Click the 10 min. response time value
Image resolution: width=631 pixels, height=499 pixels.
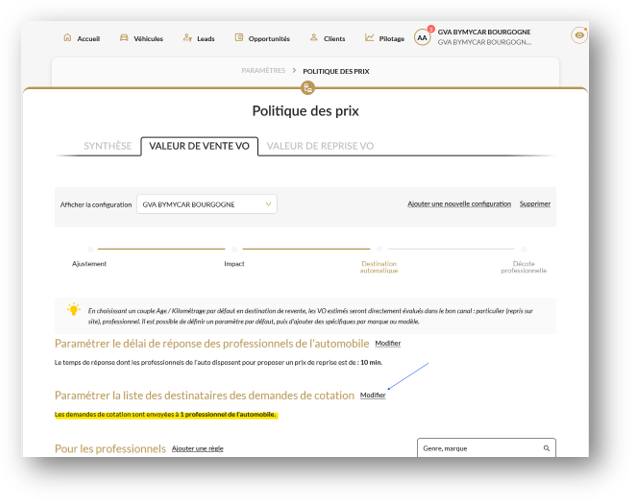[x=371, y=363]
